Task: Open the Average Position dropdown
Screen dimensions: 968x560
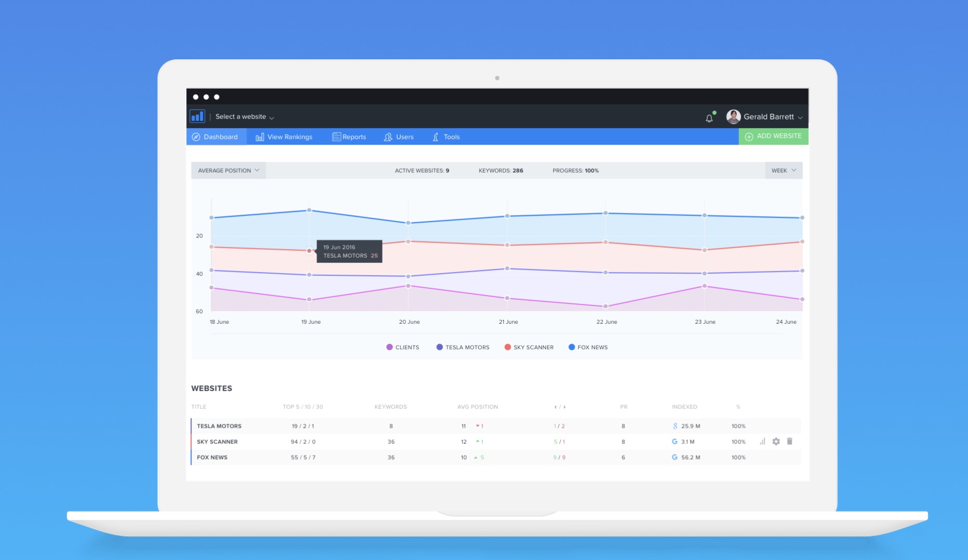Action: [228, 171]
